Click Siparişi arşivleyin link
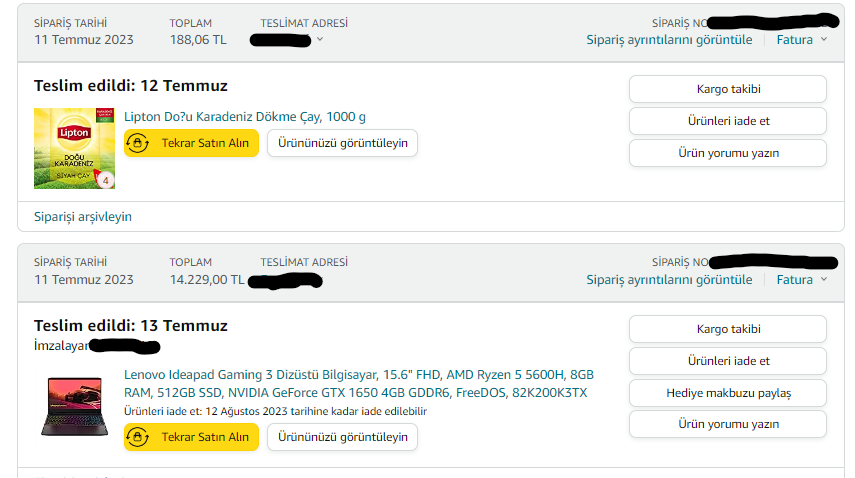Viewport: 855px width, 478px height. click(x=82, y=216)
